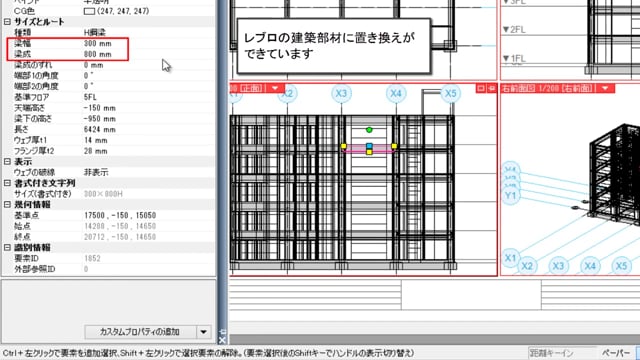Collapse the 識別情報 section

click(7, 247)
